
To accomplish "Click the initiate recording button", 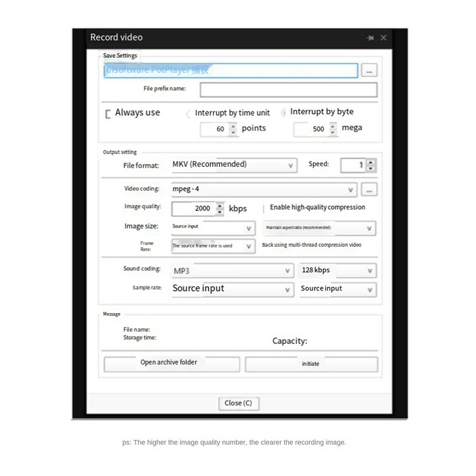I will [x=311, y=364].
